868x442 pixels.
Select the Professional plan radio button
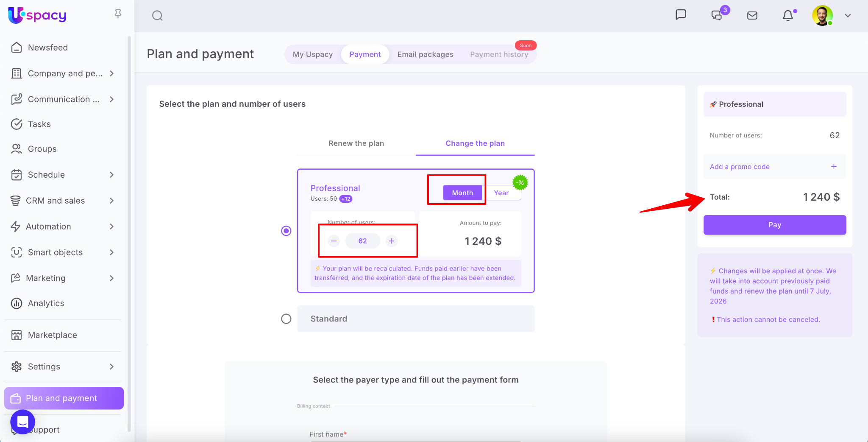[x=286, y=231]
